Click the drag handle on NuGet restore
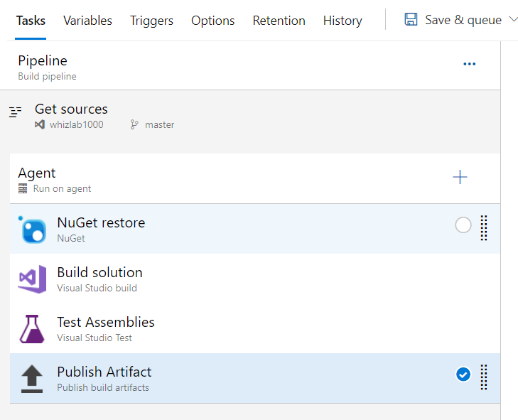Viewport: 518px width, 420px height. click(484, 228)
